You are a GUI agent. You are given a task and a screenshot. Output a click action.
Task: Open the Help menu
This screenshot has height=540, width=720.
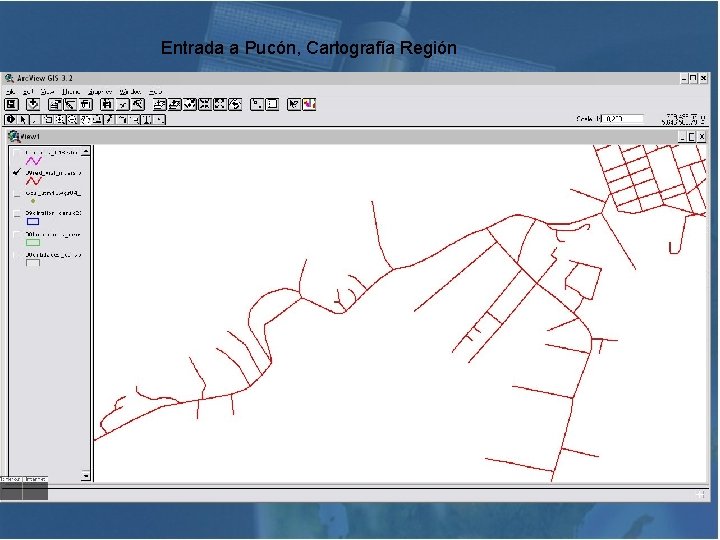[155, 92]
